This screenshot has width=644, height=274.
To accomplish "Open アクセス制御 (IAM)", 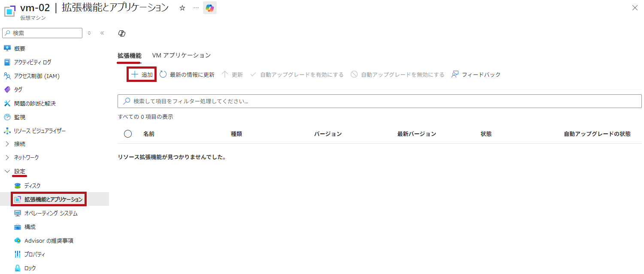I will [36, 76].
